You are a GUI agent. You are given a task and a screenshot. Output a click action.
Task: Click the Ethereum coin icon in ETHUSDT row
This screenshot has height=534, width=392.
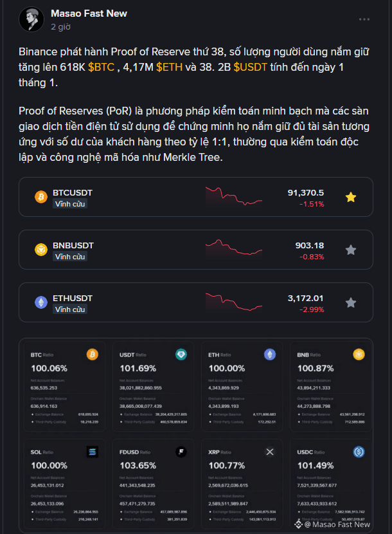point(41,302)
